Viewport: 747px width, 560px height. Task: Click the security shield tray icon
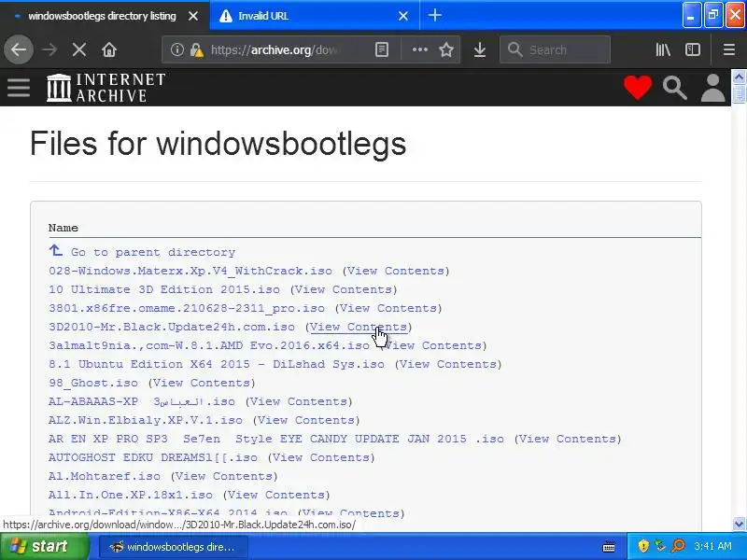(x=643, y=546)
